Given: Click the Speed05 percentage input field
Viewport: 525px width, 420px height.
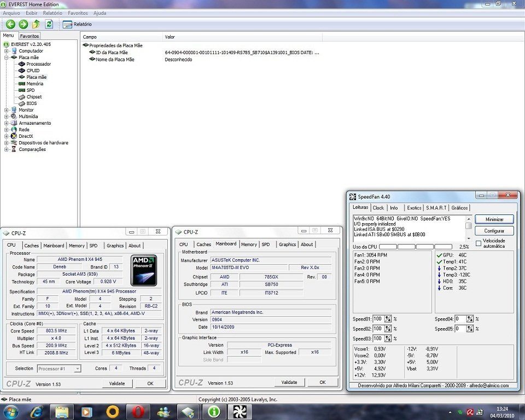Looking at the screenshot, I should [460, 329].
